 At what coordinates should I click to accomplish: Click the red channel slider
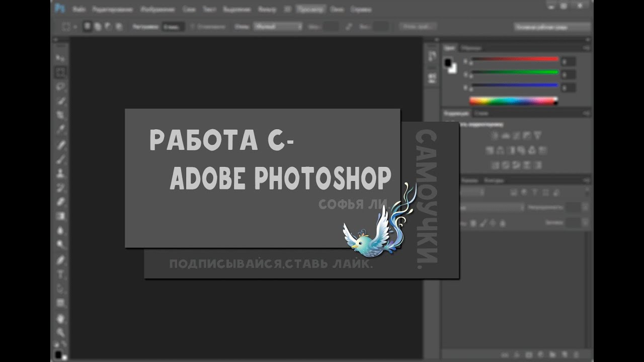click(x=515, y=59)
